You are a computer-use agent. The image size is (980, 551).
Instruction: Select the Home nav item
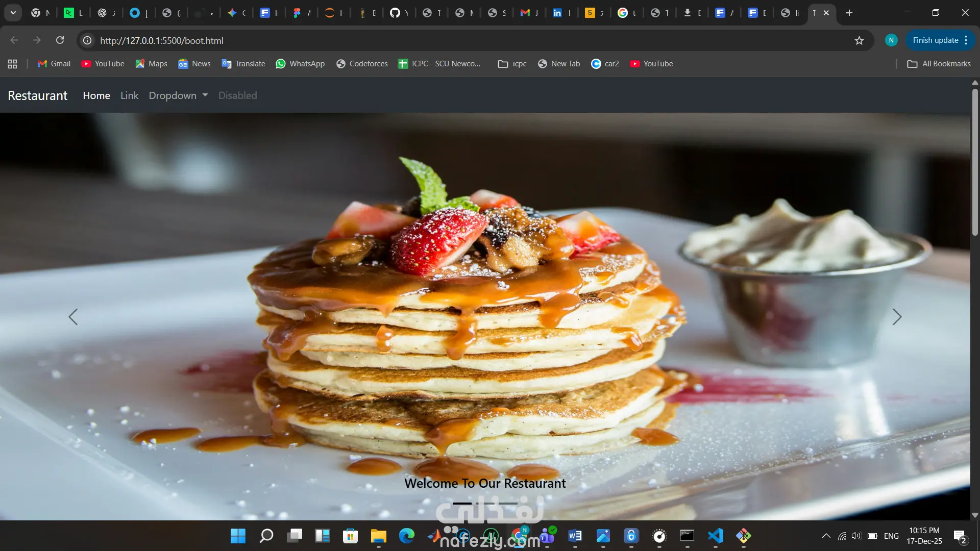[96, 95]
